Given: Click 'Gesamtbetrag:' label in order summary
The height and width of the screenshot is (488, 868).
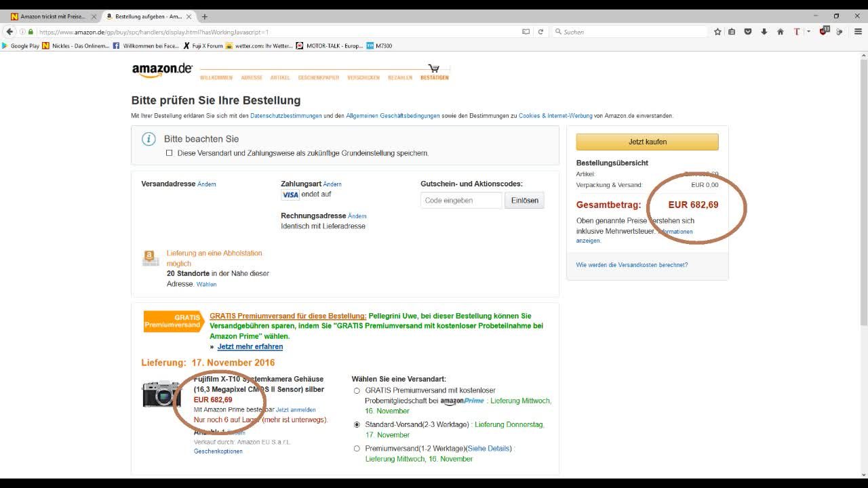Looking at the screenshot, I should pos(608,205).
